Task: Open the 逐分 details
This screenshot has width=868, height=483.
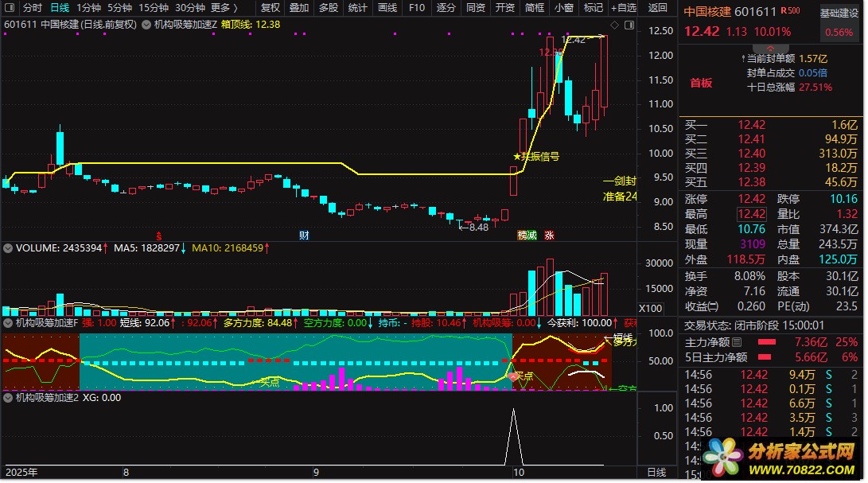Action: click(446, 8)
